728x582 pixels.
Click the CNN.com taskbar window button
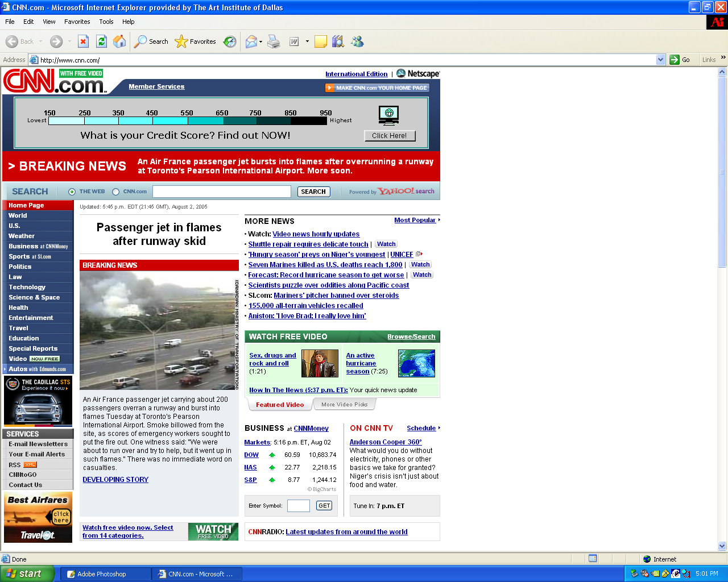[197, 574]
